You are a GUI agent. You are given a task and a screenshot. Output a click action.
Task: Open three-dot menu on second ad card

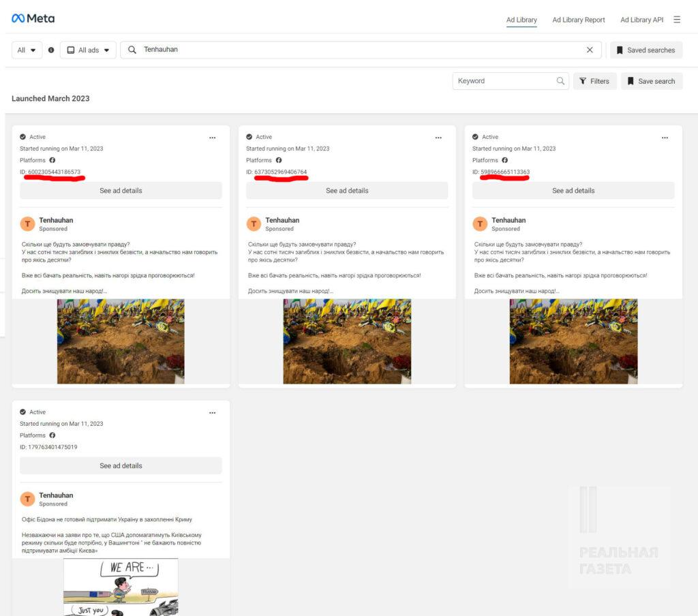tap(439, 138)
